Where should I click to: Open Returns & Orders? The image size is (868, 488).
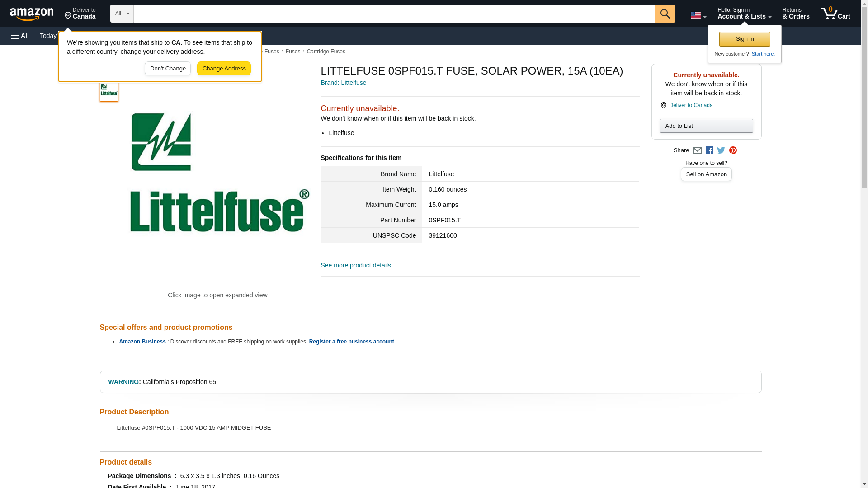pyautogui.click(x=796, y=14)
